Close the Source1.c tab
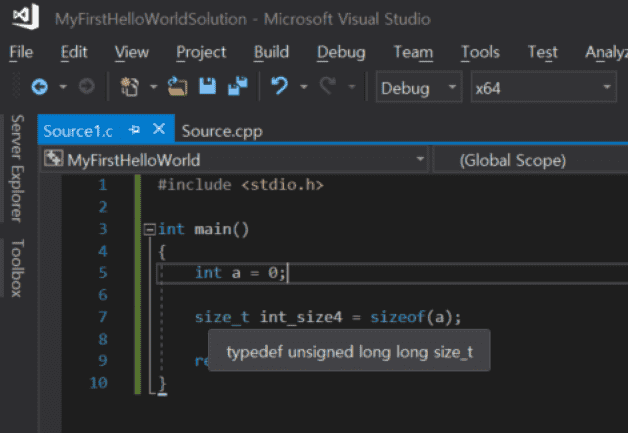 (158, 130)
